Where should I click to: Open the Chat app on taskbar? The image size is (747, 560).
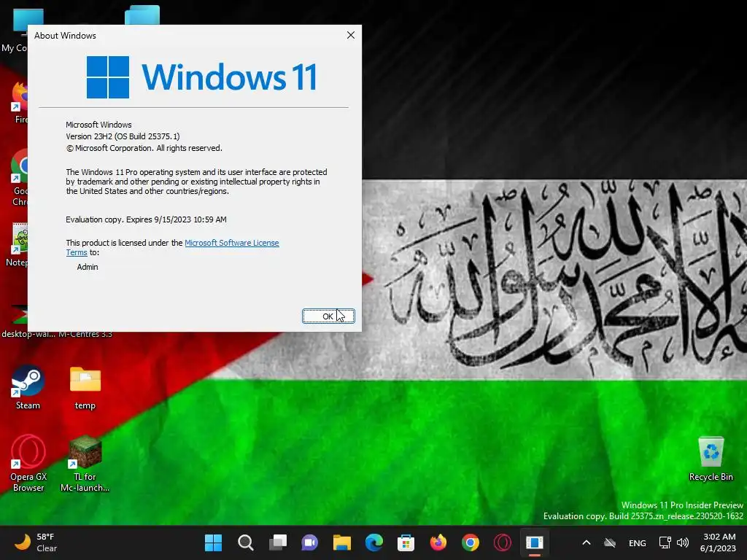coord(309,542)
